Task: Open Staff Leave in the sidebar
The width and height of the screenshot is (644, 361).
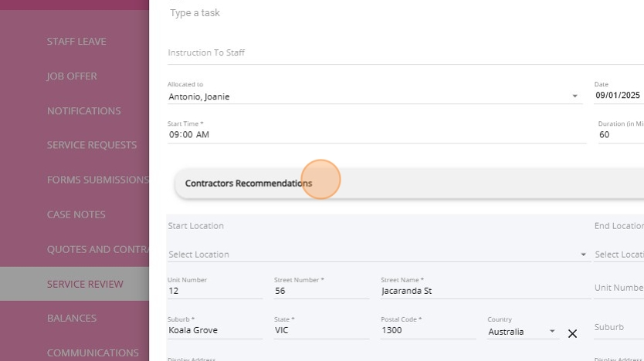Action: click(76, 42)
